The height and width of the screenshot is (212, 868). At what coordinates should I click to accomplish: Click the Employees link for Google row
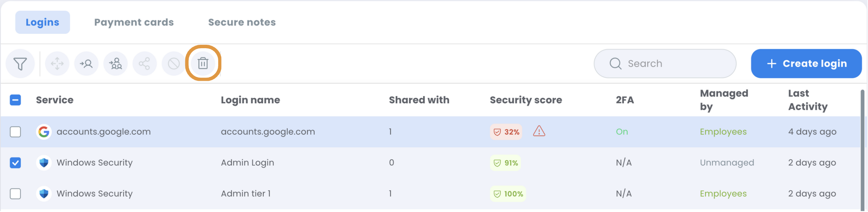coord(723,132)
